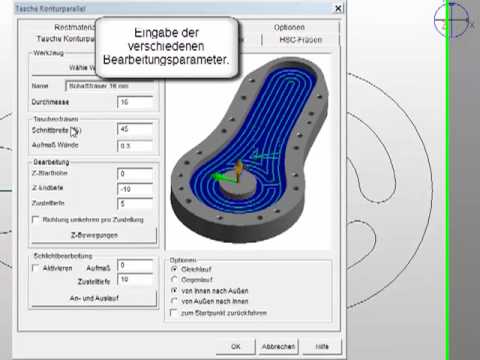The height and width of the screenshot is (360, 480).
Task: Toggle Richtung umkehren pro Zustellung checkbox
Action: point(35,220)
